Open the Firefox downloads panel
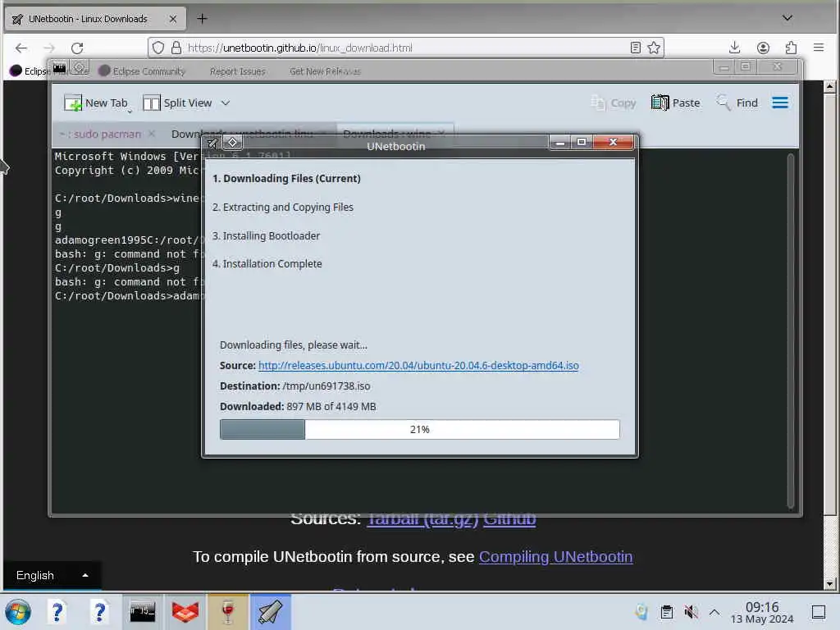Screen dimensions: 840x630 coord(734,48)
